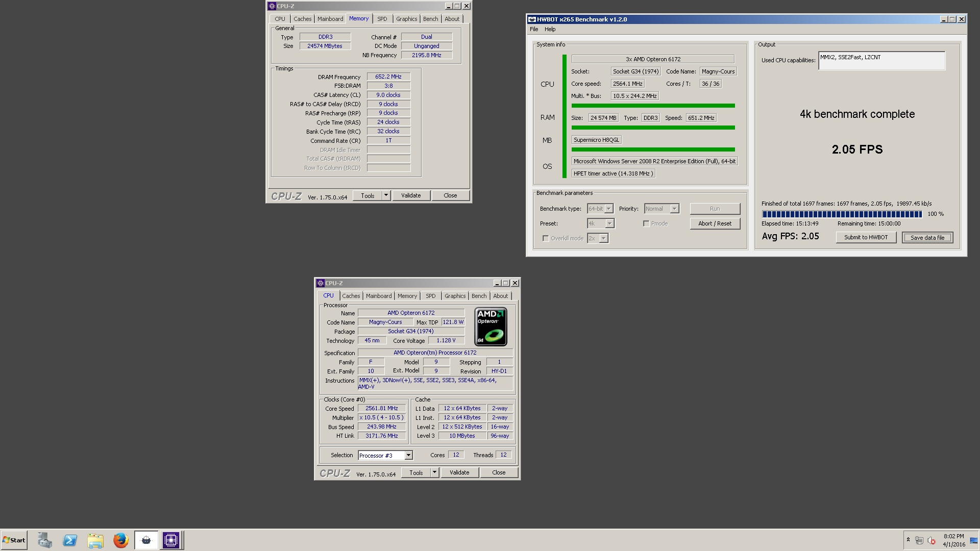Expand the Tools arrow in the Memory CPU-Z window
The image size is (980, 551).
click(386, 195)
